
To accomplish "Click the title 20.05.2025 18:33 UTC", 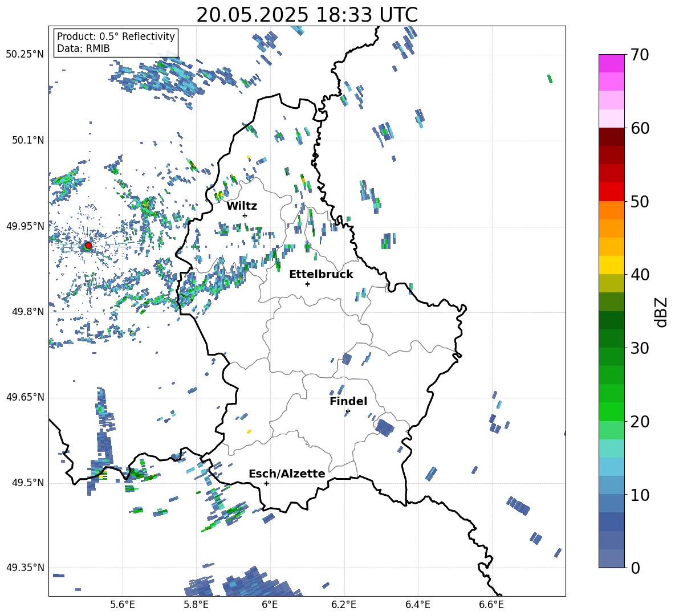I will pyautogui.click(x=307, y=15).
